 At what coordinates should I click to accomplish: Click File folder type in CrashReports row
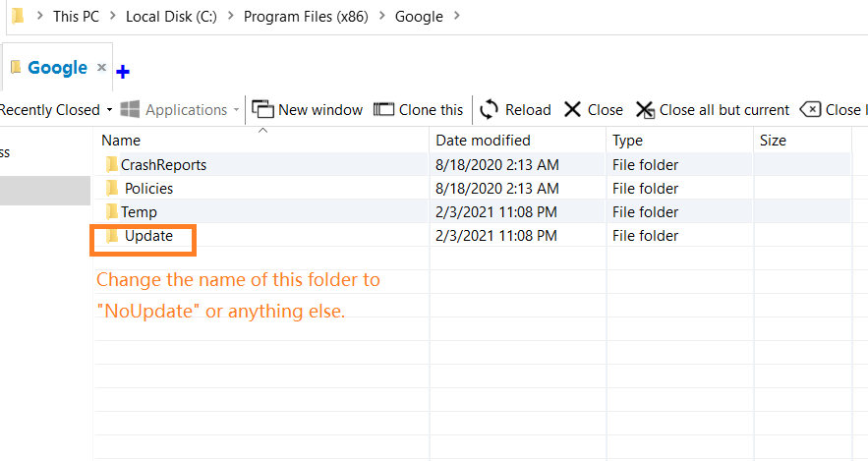click(645, 165)
